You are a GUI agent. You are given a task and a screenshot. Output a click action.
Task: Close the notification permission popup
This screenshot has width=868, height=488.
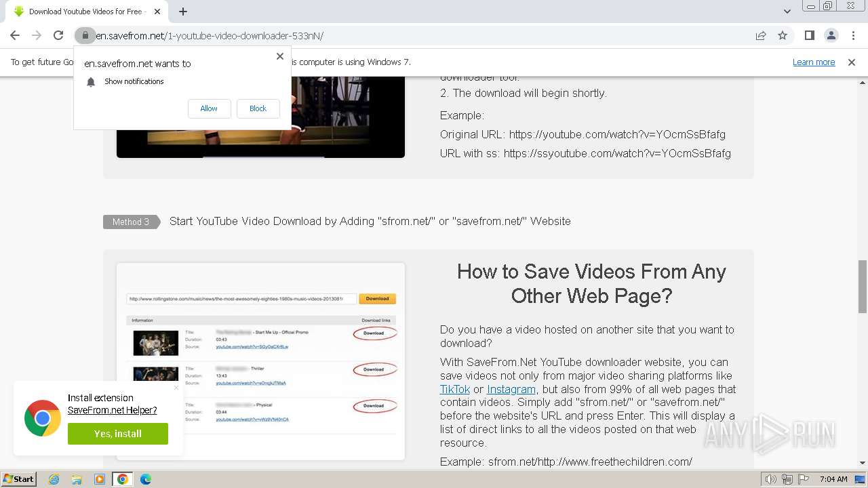[280, 56]
